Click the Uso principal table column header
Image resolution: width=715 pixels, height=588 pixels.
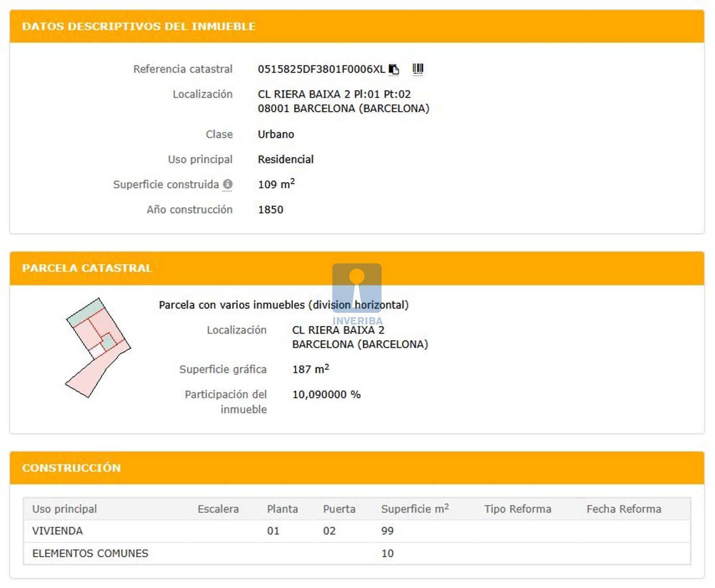point(64,509)
